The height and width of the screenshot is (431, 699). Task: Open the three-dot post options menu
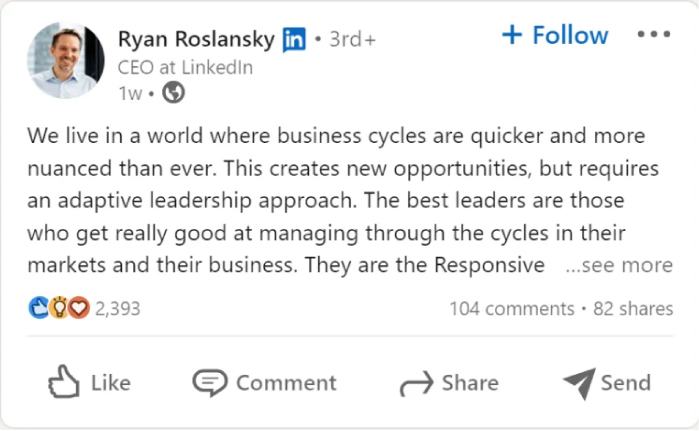653,35
